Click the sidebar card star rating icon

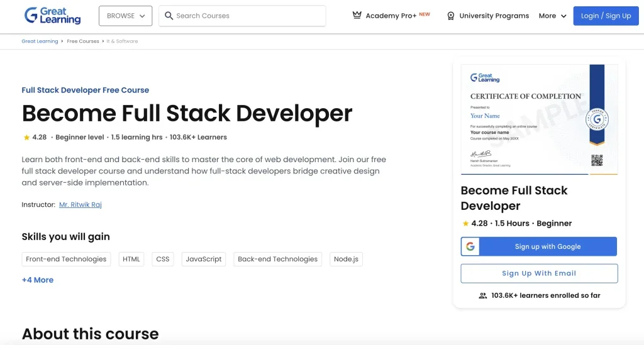tap(465, 224)
